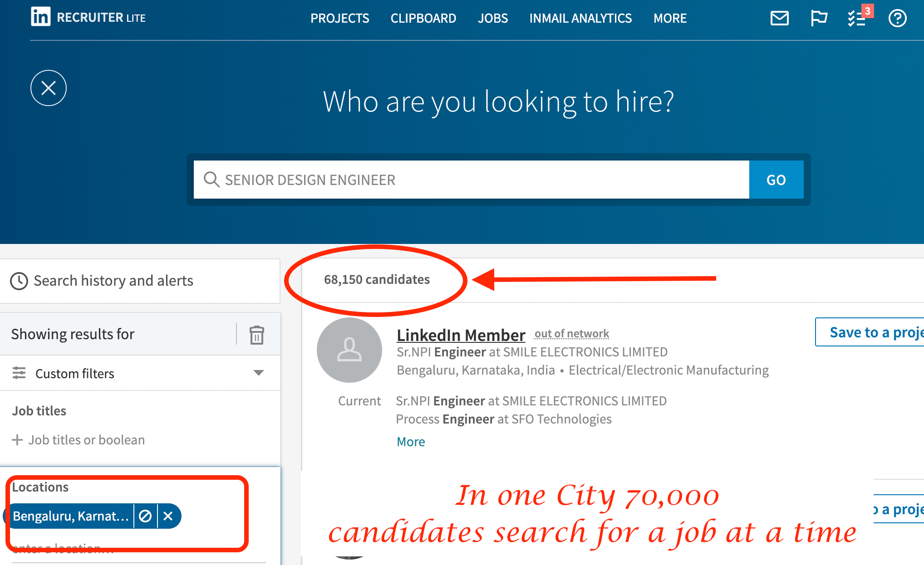Screen dimensions: 924x565
Task: Save the candidate to a project
Action: click(x=875, y=332)
